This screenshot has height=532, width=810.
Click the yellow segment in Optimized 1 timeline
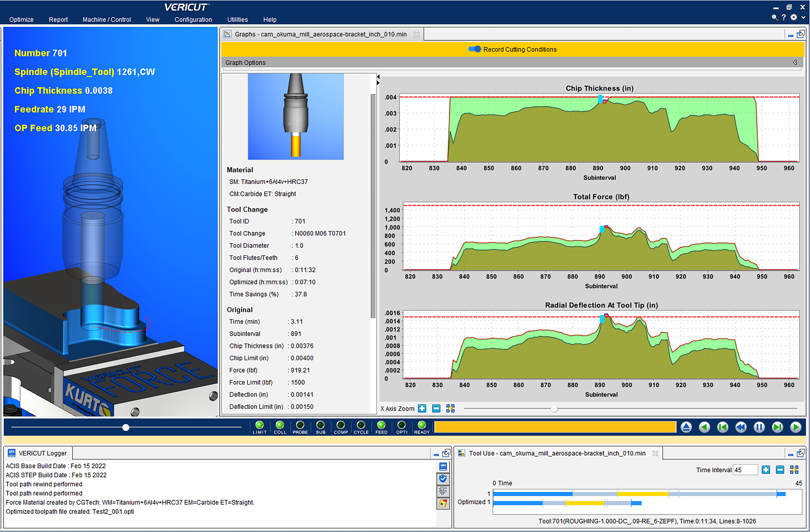tap(585, 503)
